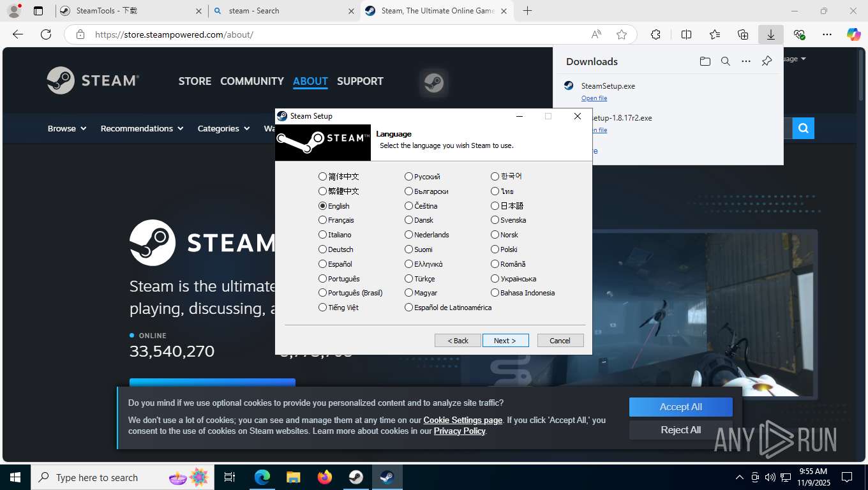The height and width of the screenshot is (490, 868).
Task: Select Deutsch as the language
Action: (336, 249)
